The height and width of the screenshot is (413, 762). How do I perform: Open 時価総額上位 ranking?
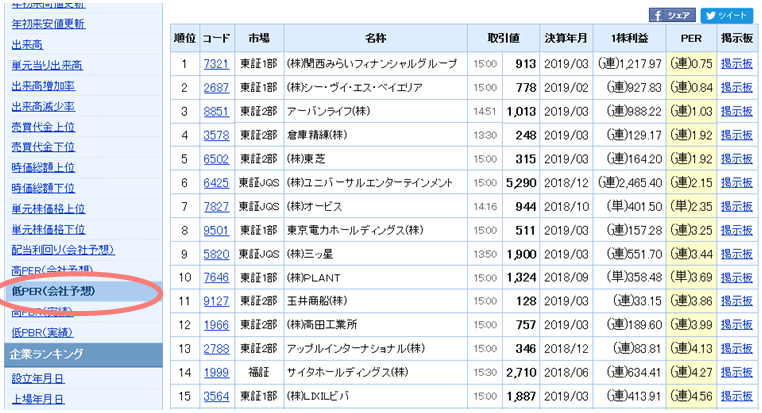(43, 168)
